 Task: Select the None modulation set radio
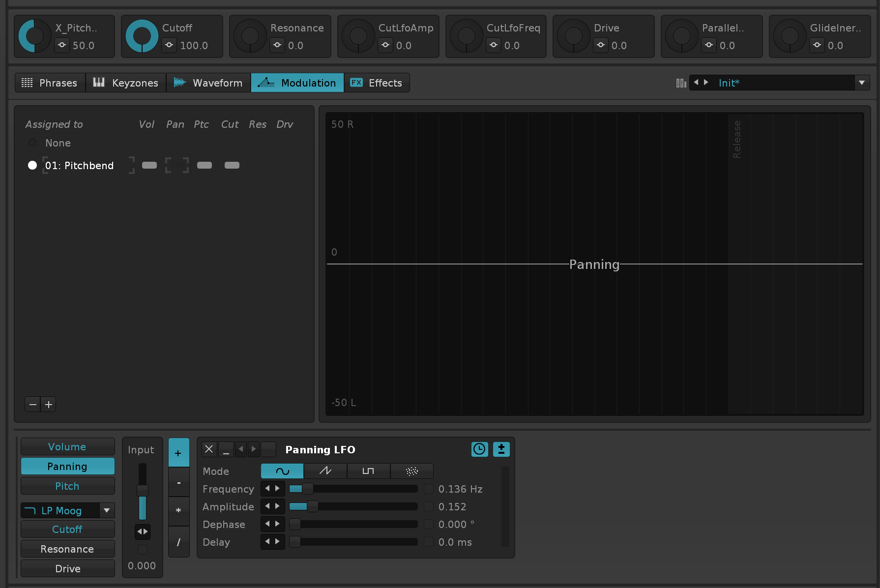pyautogui.click(x=32, y=143)
